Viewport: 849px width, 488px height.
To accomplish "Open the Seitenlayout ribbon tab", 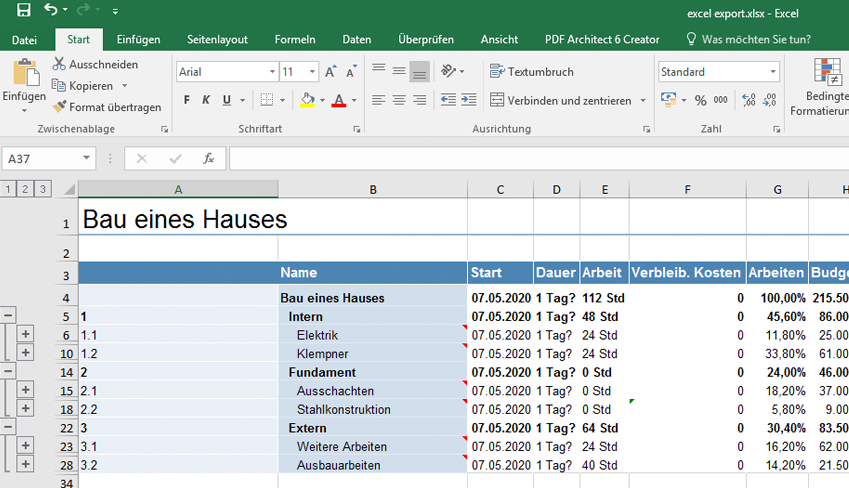I will (x=217, y=39).
